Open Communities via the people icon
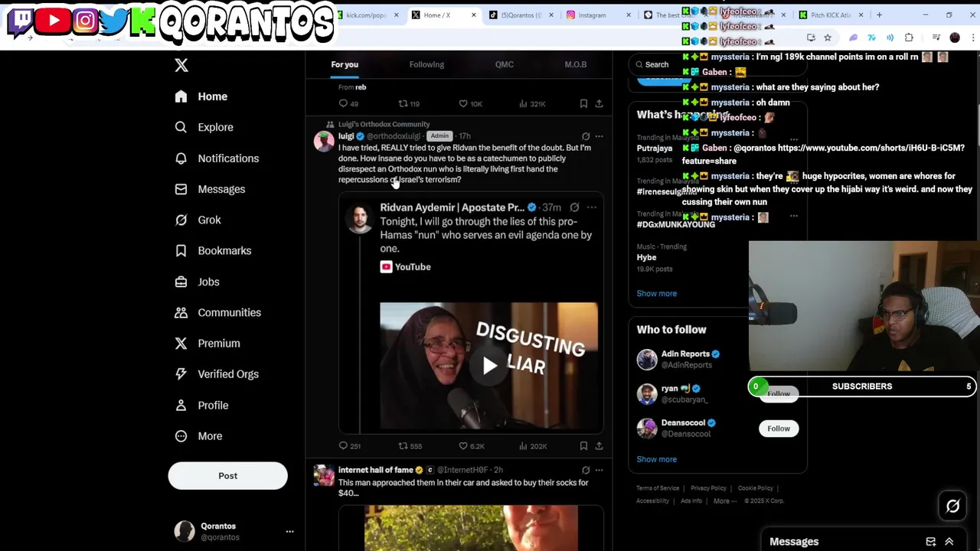This screenshot has height=551, width=980. click(x=181, y=312)
